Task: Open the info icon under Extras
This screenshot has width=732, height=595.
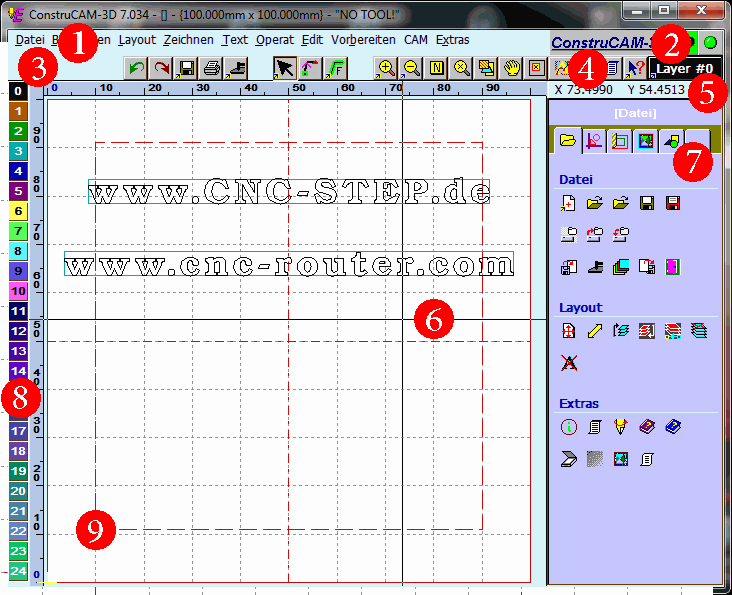Action: pos(569,427)
